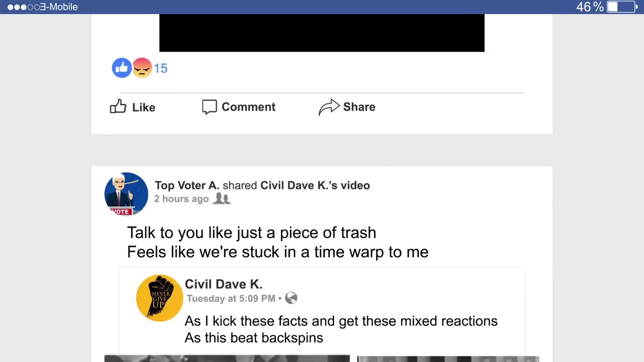This screenshot has height=362, width=644.
Task: Open Top Voter A.'s profile picture
Action: pyautogui.click(x=126, y=194)
